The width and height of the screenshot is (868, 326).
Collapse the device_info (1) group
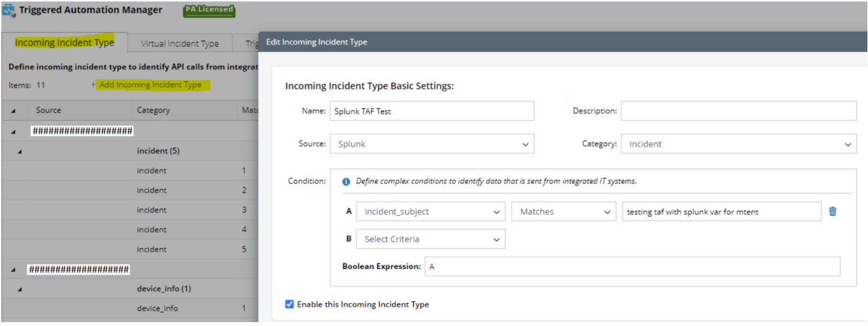[x=20, y=289]
